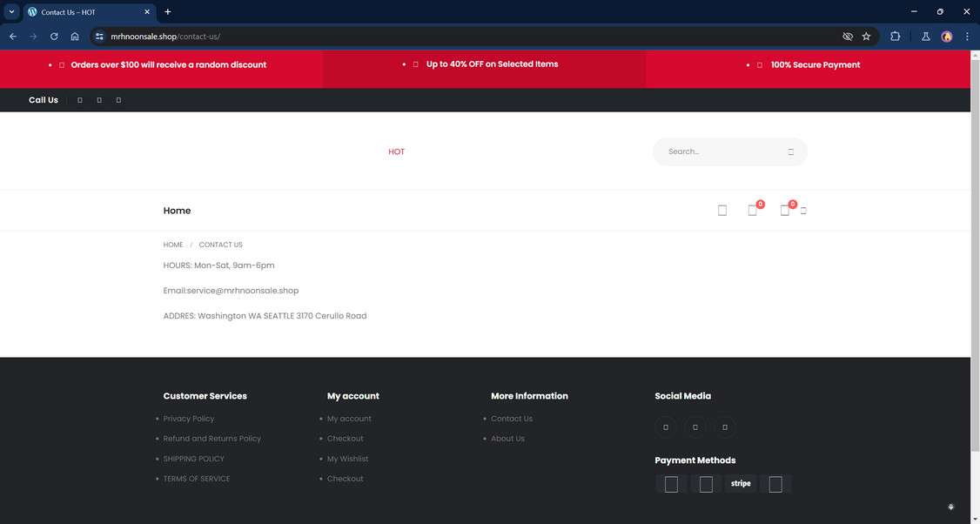The height and width of the screenshot is (524, 980).
Task: Click the first Social Media icon in footer
Action: coord(666,427)
